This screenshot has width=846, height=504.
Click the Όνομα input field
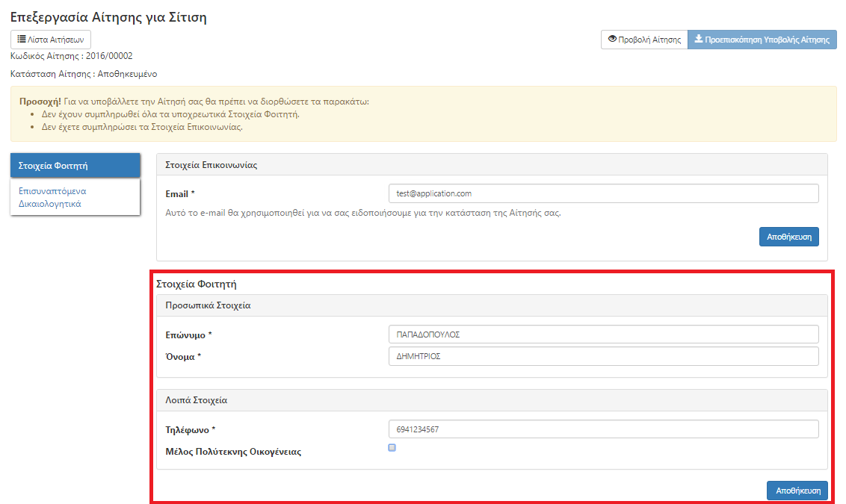tap(603, 356)
